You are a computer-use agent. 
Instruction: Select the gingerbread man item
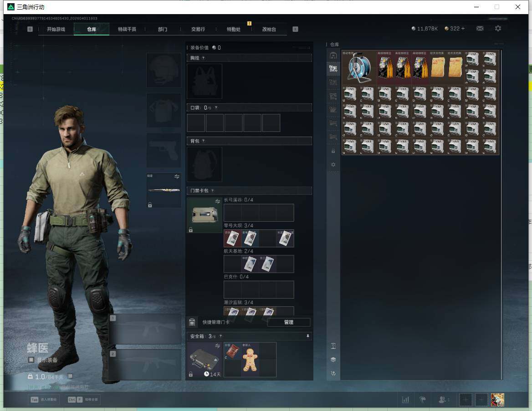tap(250, 360)
